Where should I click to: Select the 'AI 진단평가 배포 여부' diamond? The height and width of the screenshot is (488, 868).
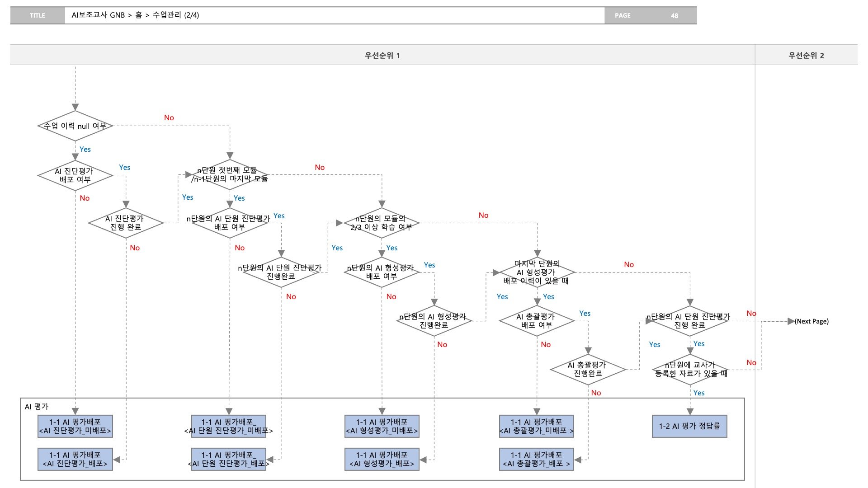tap(75, 175)
